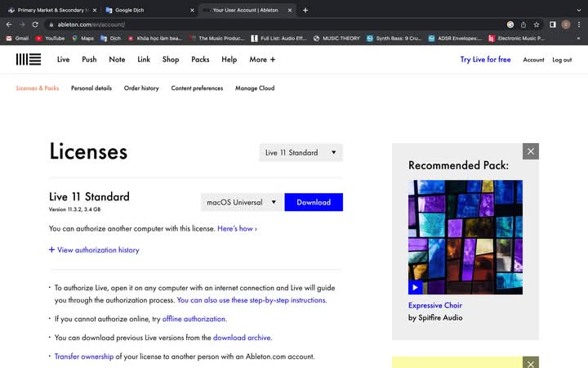Switch to Personal details tab
This screenshot has width=588, height=368.
pos(91,88)
